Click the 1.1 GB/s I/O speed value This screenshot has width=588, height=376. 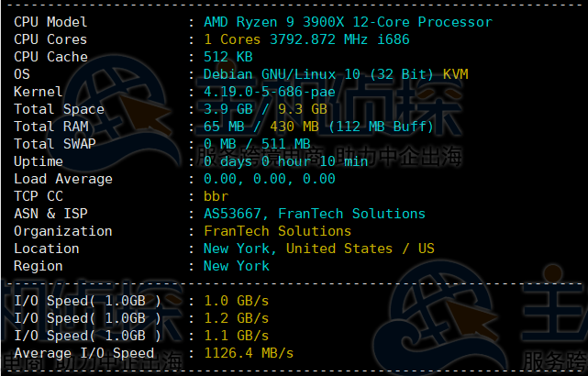(236, 336)
